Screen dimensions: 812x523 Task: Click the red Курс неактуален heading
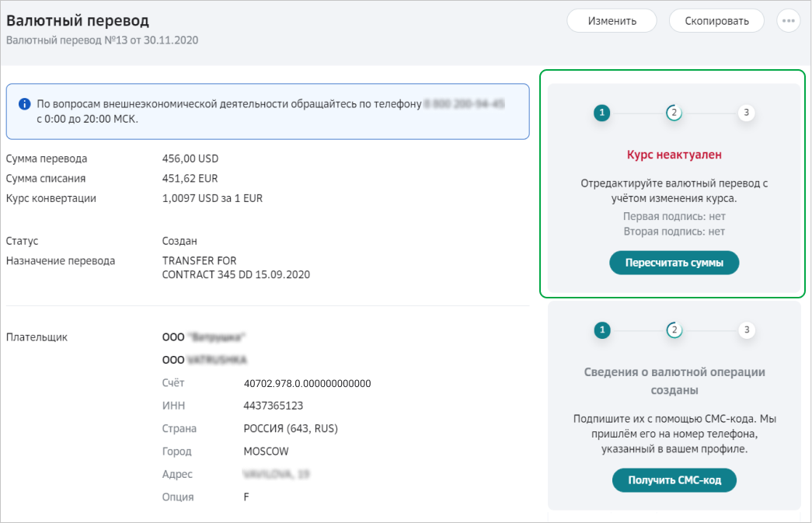[674, 155]
